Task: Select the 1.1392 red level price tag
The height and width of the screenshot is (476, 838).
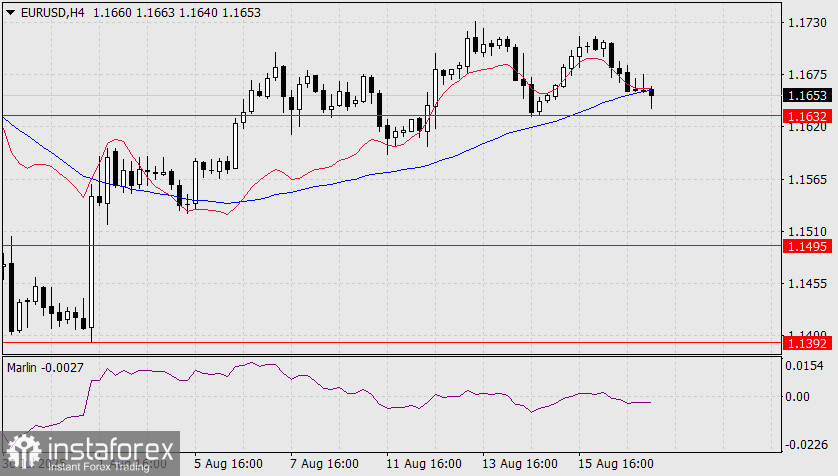Action: [x=808, y=343]
